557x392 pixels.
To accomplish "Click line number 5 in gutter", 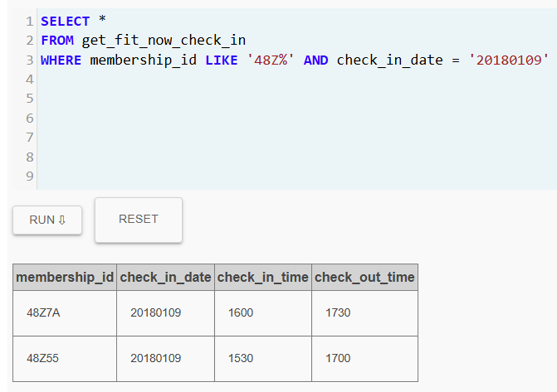I will tap(30, 98).
